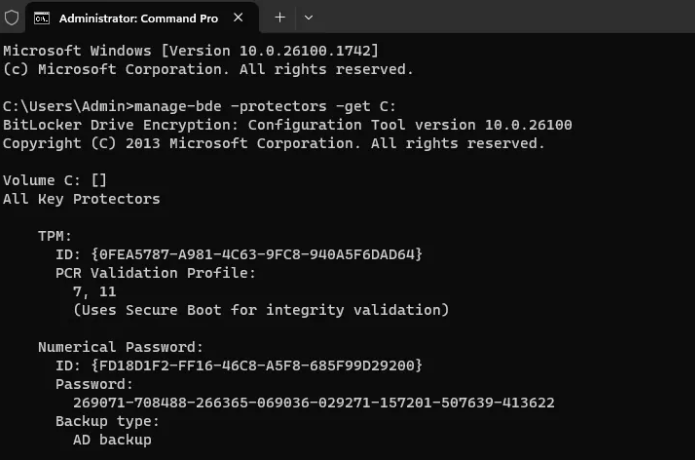Viewport: 695px width, 460px height.
Task: Click the TPM: protector label
Action: coord(55,236)
